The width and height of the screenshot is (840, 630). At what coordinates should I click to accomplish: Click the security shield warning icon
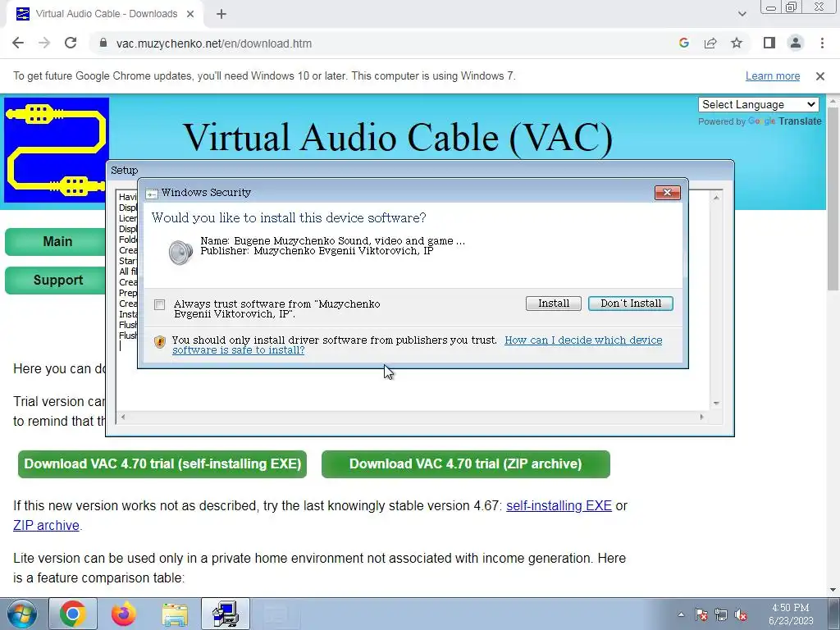pos(160,342)
